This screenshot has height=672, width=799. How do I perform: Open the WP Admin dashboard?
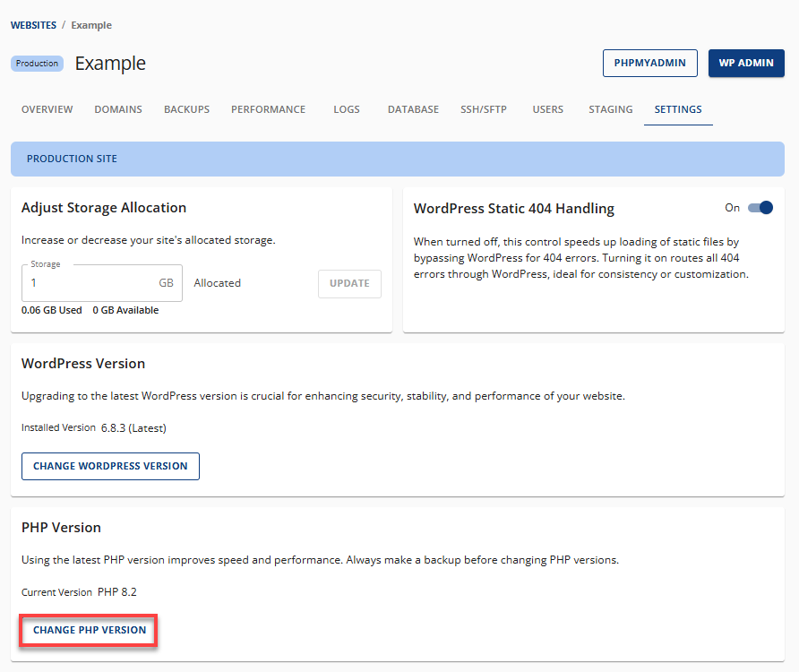[746, 63]
